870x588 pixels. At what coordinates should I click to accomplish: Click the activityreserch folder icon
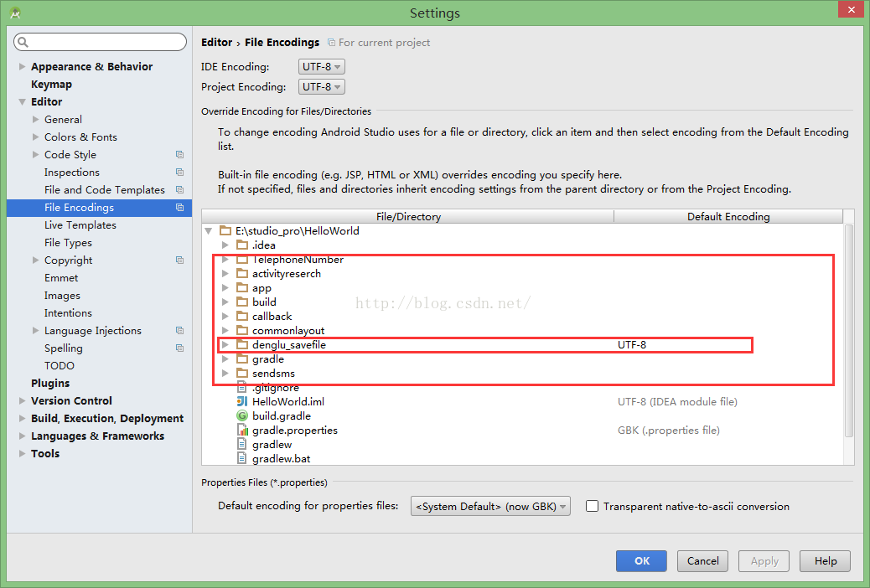pyautogui.click(x=242, y=273)
